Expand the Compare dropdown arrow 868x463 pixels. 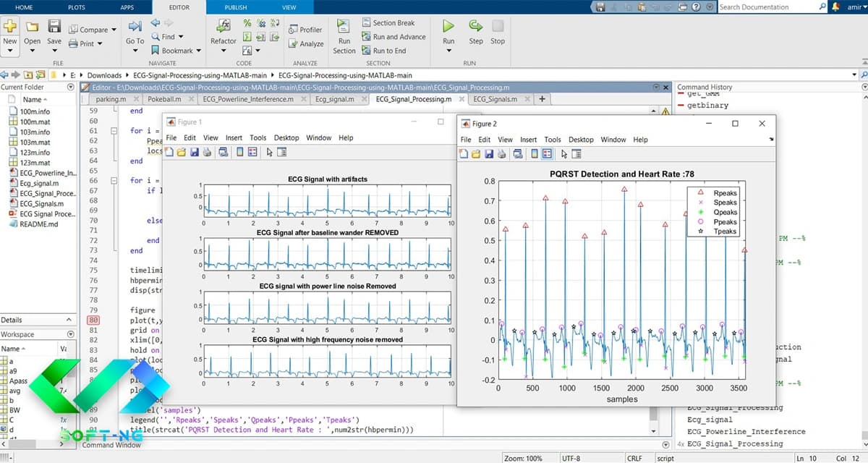pos(114,30)
